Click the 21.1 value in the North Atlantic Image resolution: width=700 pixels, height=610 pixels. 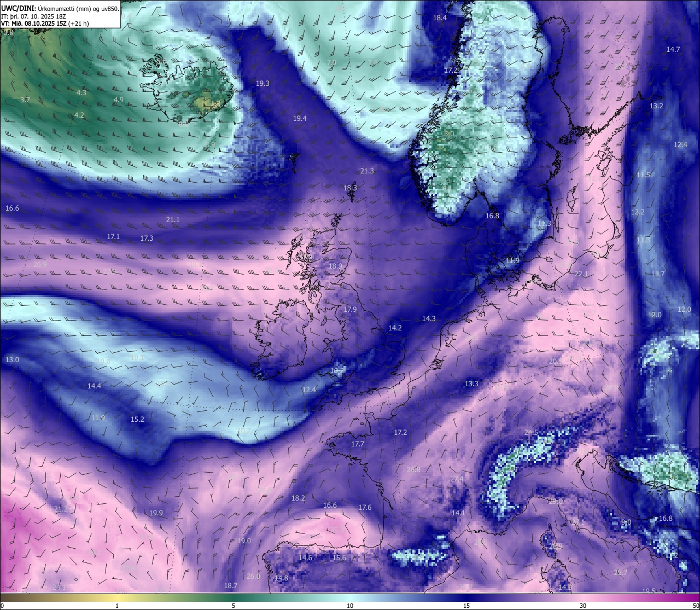[172, 219]
